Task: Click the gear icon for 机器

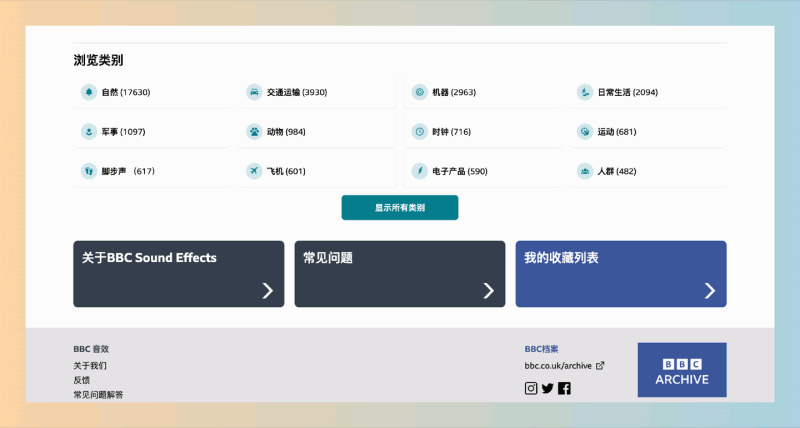Action: click(419, 92)
